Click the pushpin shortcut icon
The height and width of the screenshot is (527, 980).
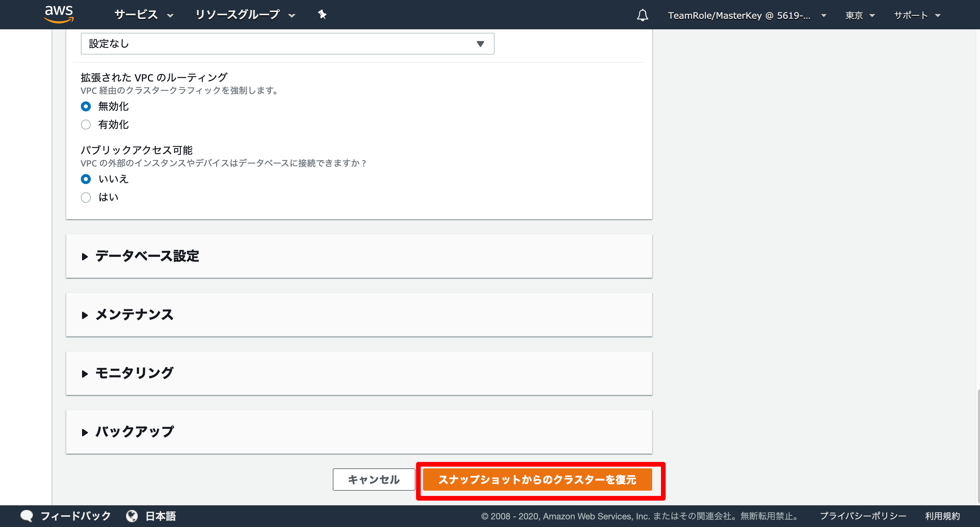tap(322, 14)
